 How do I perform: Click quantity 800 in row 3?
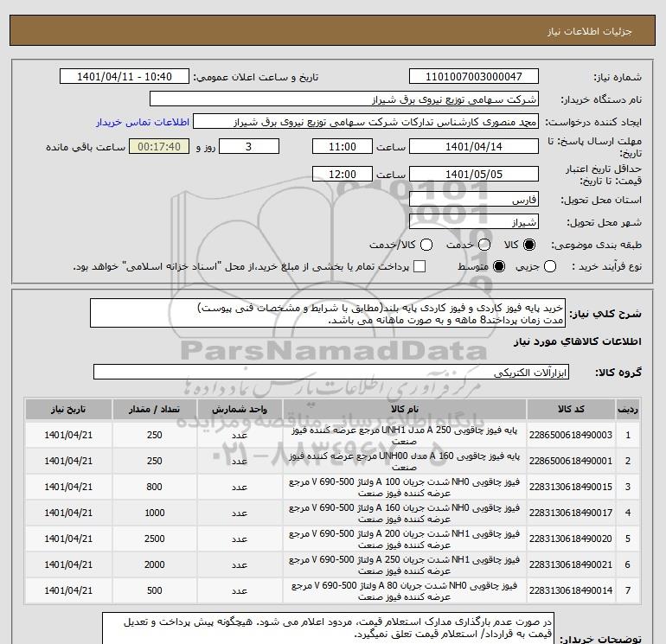point(154,487)
